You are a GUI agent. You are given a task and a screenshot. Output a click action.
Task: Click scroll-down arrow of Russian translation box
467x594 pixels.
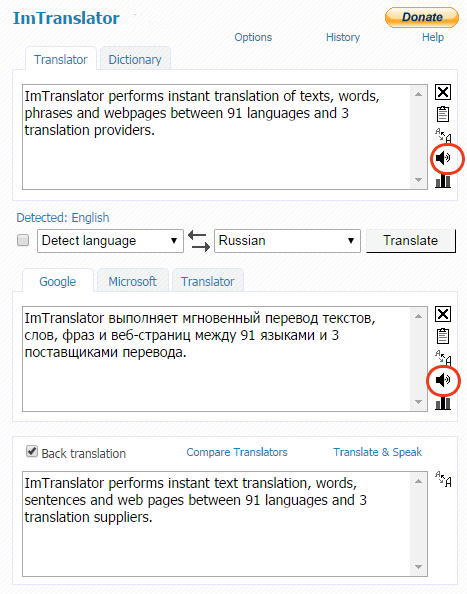(419, 402)
